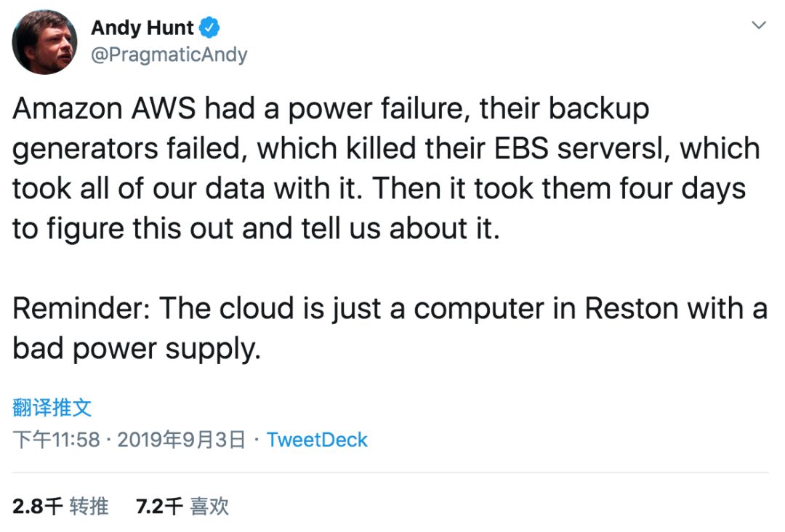Click the 下午11:58 timestamp
The height and width of the screenshot is (532, 785).
(56, 440)
